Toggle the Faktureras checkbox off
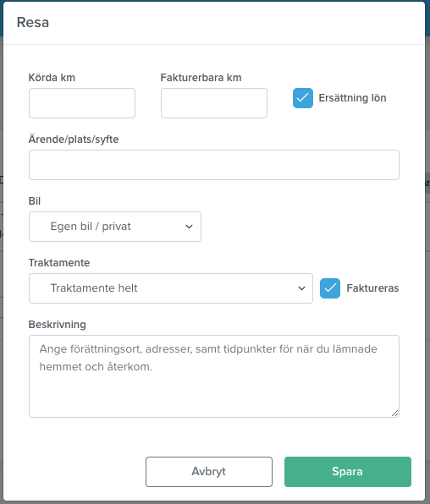Image resolution: width=430 pixels, height=504 pixels. [330, 288]
